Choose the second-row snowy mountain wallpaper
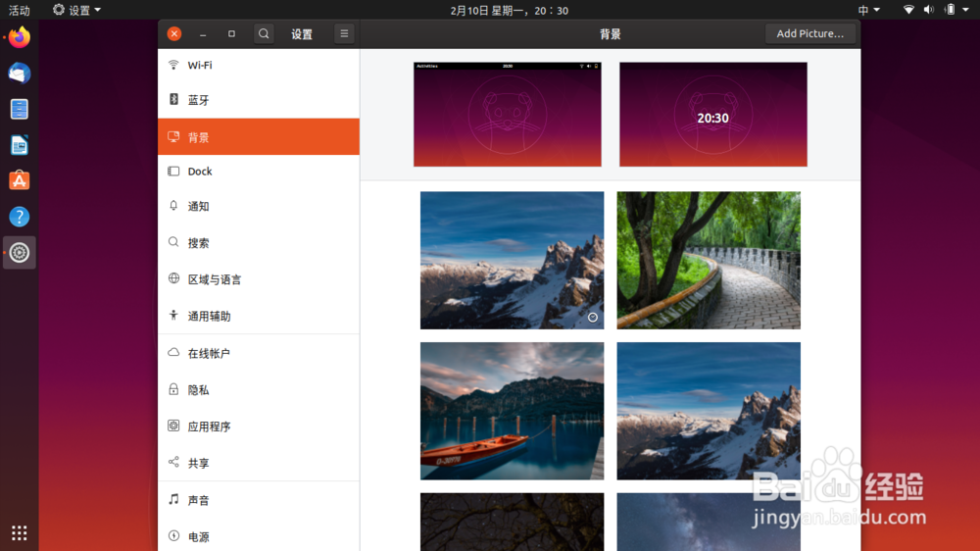The height and width of the screenshot is (551, 980). click(x=709, y=411)
